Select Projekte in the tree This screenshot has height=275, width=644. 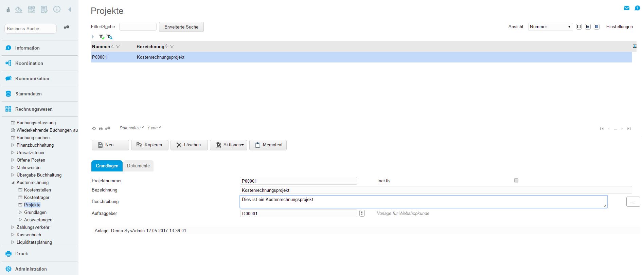click(x=32, y=205)
